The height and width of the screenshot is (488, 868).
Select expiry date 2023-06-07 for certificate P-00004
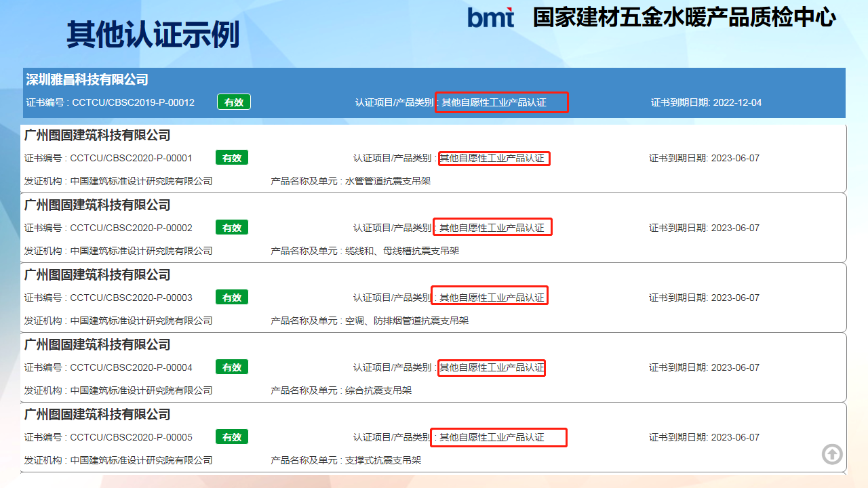point(735,367)
